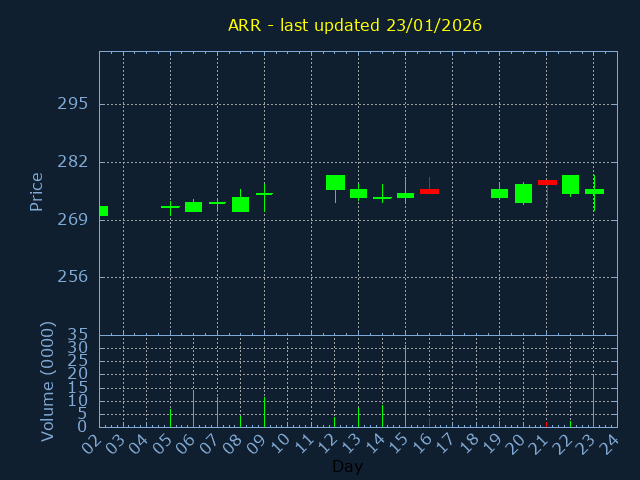The image size is (640, 480).
Task: Click the 282 price axis label
Action: 73,162
